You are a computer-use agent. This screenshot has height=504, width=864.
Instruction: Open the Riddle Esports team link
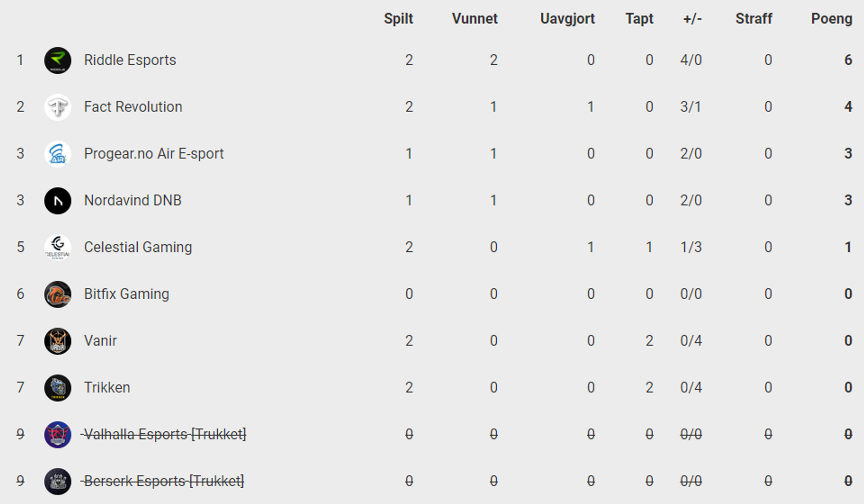coord(130,60)
